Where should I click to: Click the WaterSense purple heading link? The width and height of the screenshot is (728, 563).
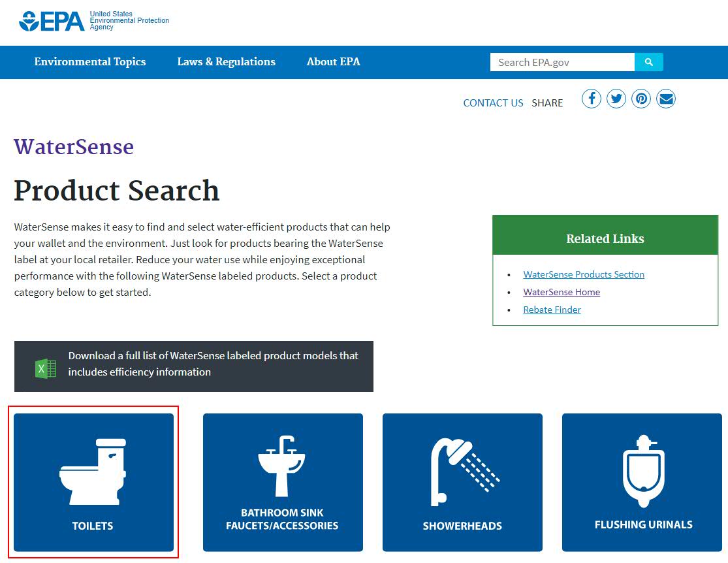pyautogui.click(x=74, y=147)
